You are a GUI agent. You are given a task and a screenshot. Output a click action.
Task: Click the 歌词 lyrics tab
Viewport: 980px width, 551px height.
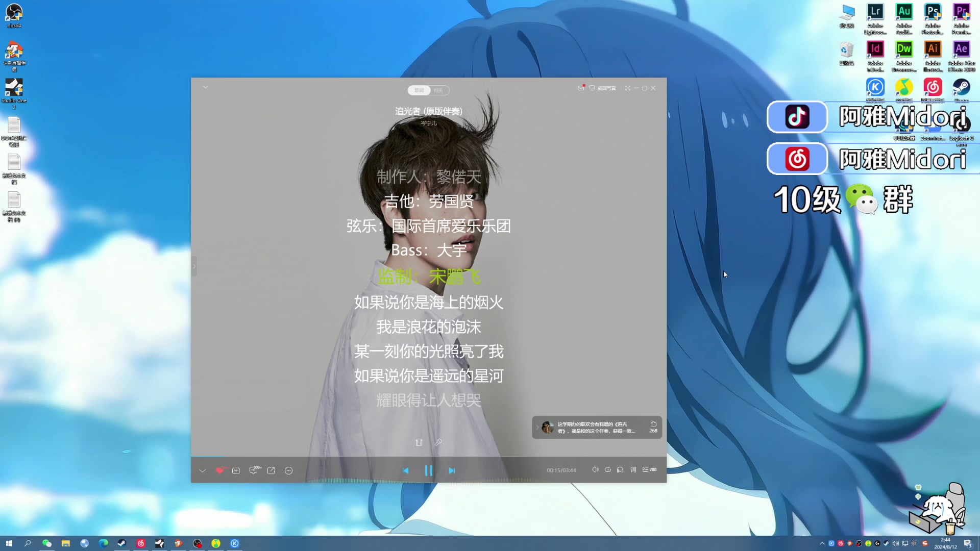coord(419,90)
